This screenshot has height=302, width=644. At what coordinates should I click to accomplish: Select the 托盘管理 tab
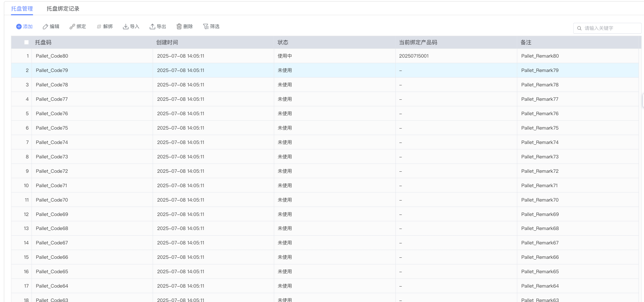tap(22, 9)
